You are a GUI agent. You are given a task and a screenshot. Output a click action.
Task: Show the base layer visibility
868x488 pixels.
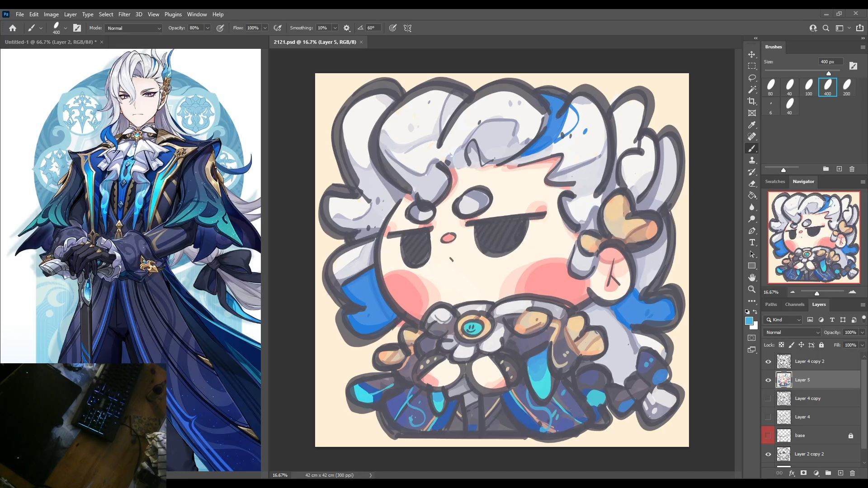[768, 436]
